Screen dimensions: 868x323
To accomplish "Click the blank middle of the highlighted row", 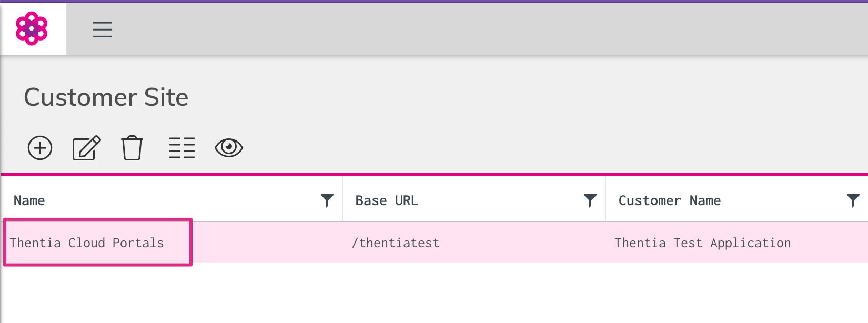I will (263, 243).
